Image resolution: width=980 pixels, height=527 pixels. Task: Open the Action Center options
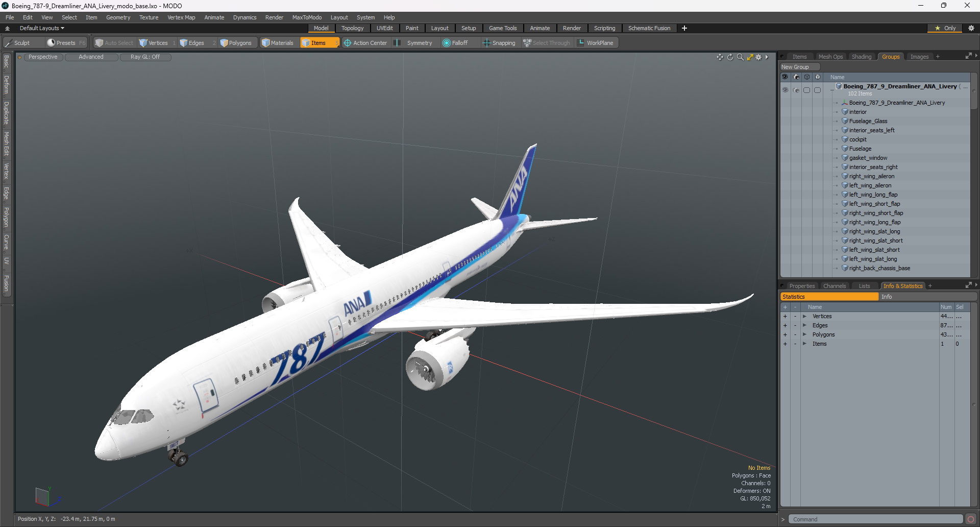tap(365, 43)
